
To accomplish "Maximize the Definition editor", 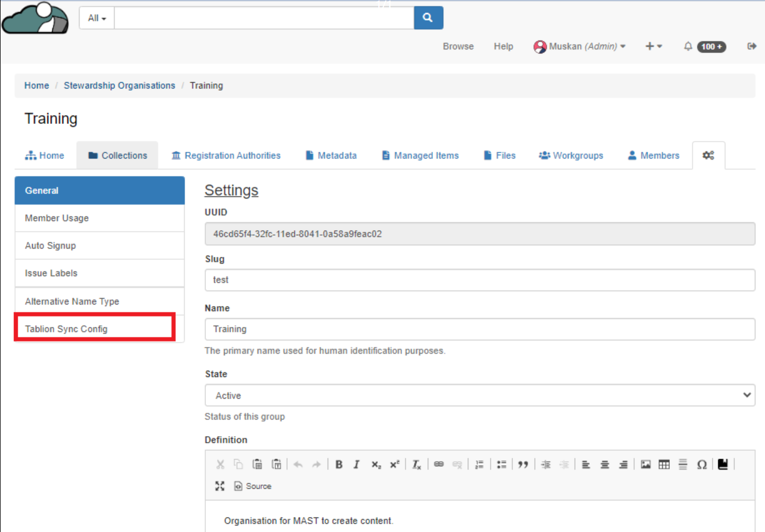I will pos(220,486).
